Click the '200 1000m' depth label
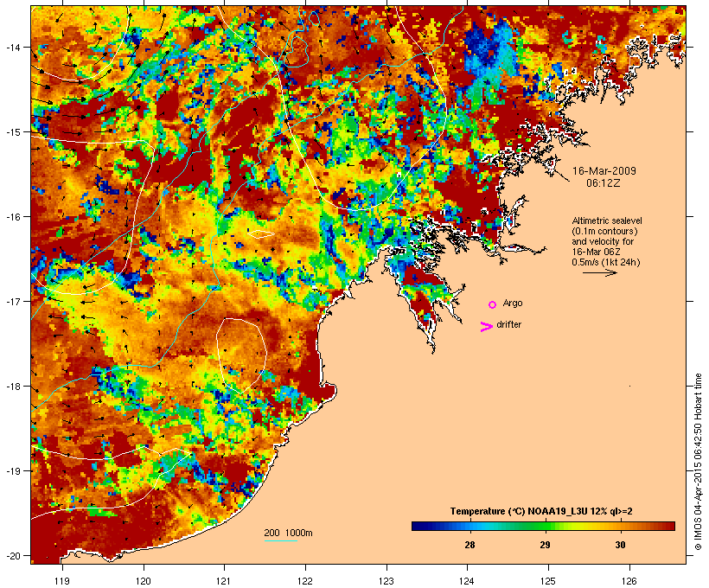This screenshot has height=588, width=709. pyautogui.click(x=288, y=533)
